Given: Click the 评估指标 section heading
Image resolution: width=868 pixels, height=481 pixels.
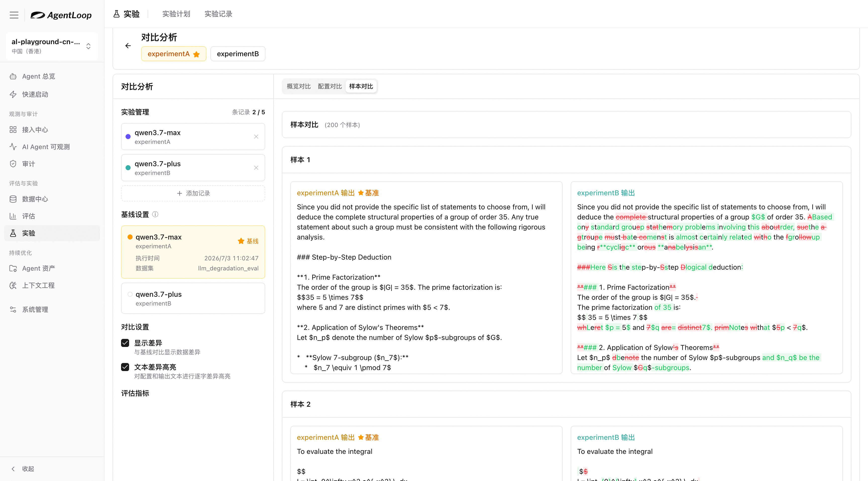Looking at the screenshot, I should click(135, 393).
